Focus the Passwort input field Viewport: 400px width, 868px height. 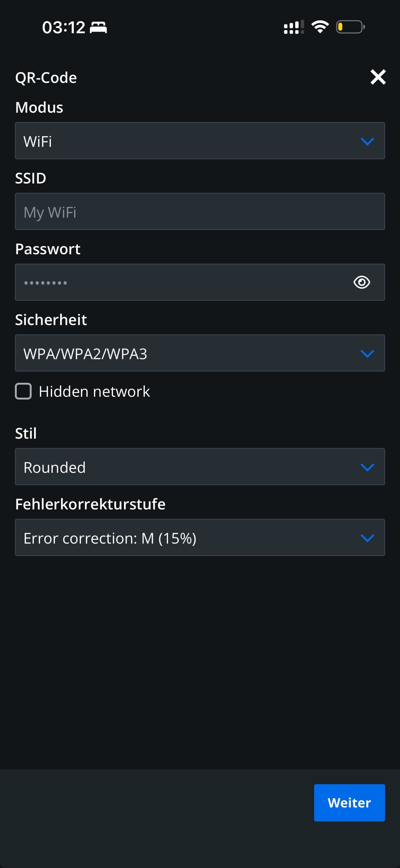182,283
